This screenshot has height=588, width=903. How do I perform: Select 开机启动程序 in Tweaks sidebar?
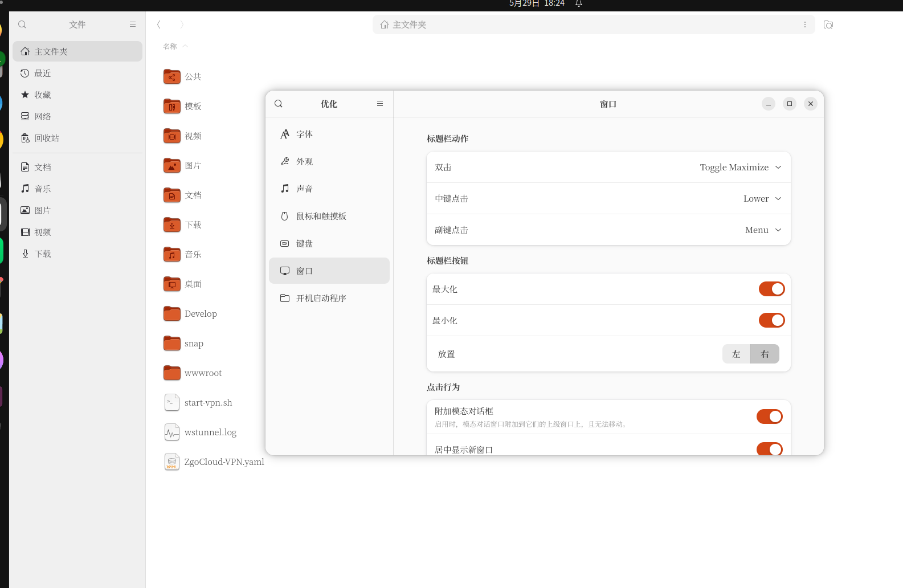click(329, 298)
